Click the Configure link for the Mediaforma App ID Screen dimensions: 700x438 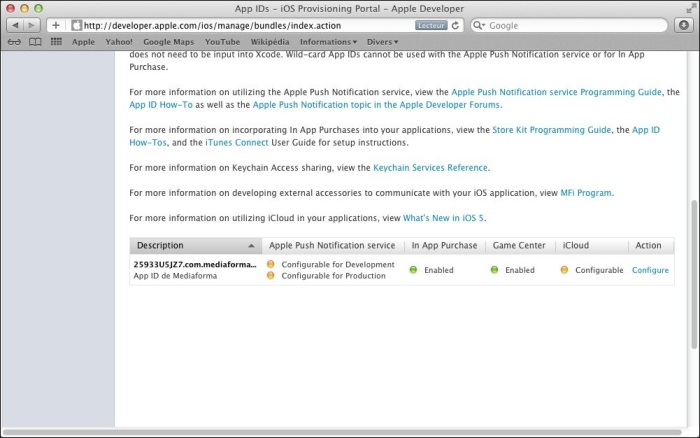click(650, 270)
